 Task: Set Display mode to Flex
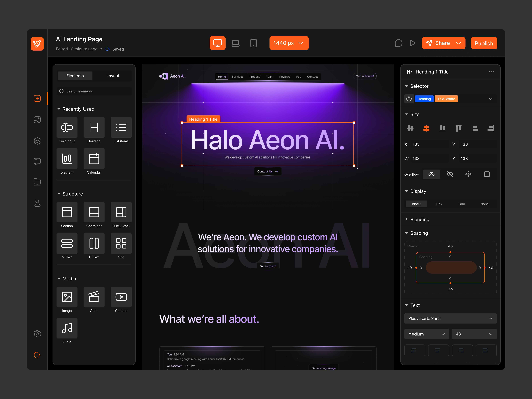[x=439, y=204]
